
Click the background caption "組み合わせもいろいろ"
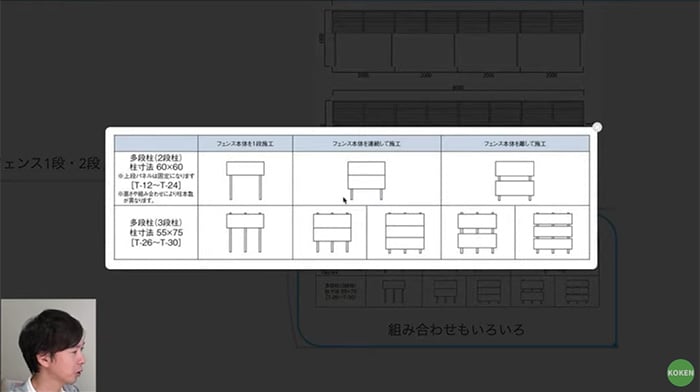[456, 329]
